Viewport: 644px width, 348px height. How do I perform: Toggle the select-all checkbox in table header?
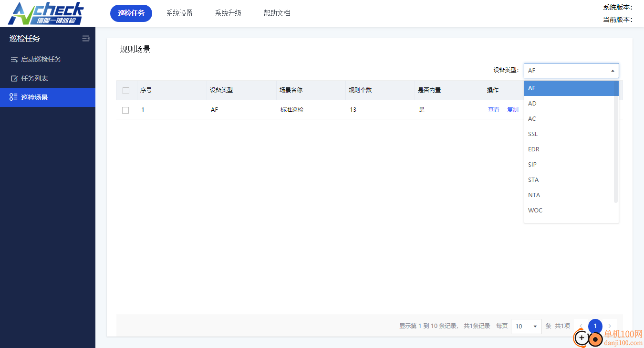126,91
